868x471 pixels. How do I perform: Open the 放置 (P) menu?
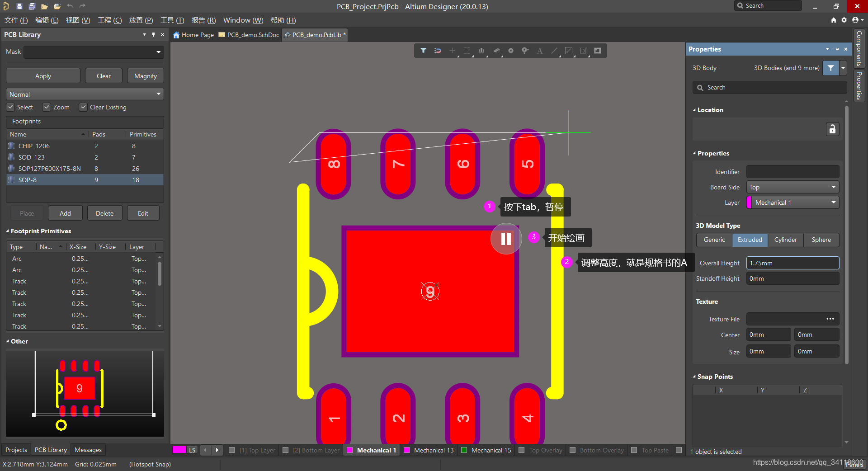[x=141, y=20]
